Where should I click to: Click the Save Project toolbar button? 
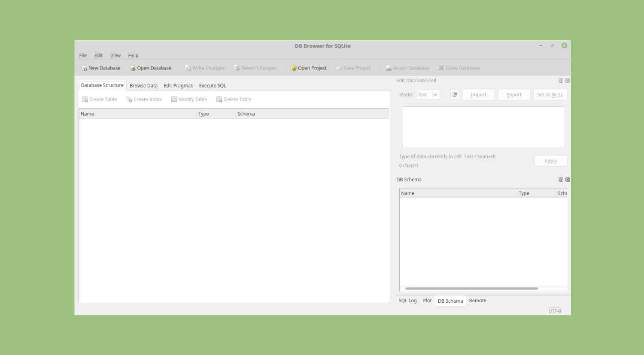tap(353, 68)
